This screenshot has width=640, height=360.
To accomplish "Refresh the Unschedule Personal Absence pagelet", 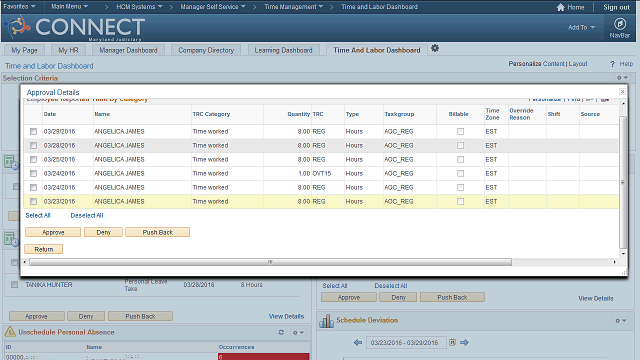I will (x=281, y=332).
